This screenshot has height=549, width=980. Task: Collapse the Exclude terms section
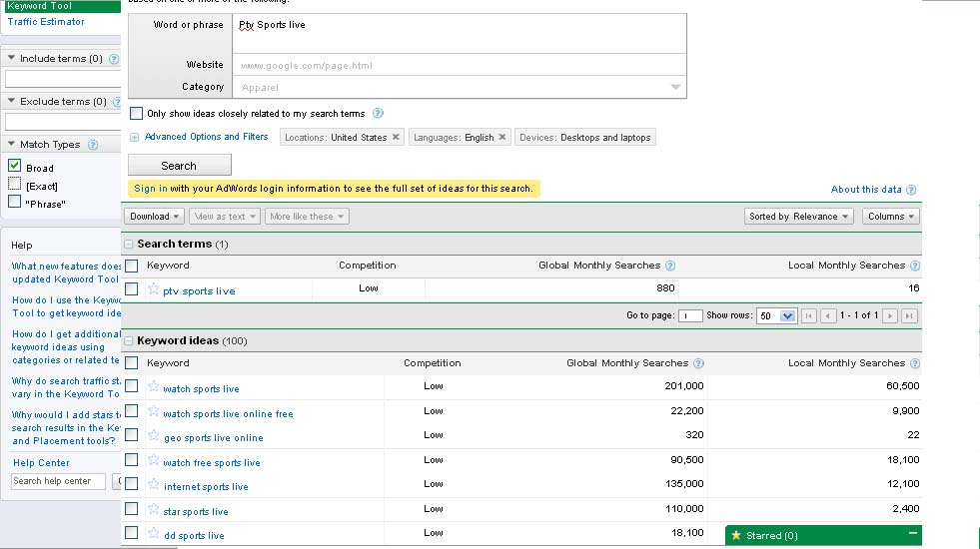pos(11,101)
